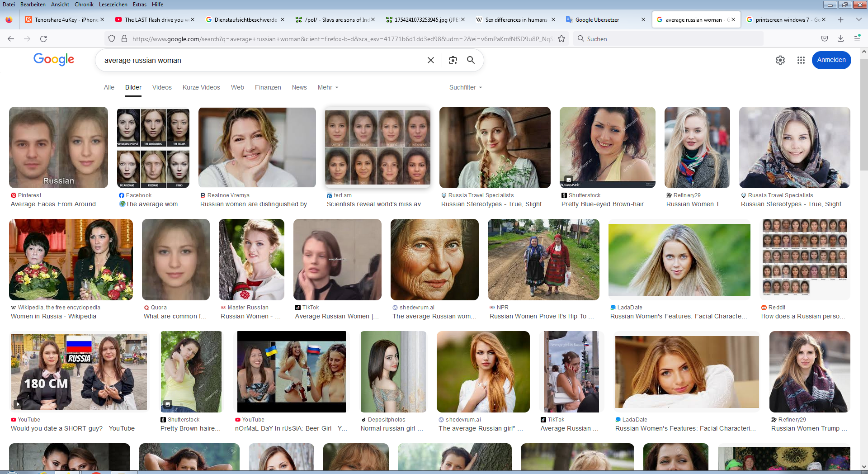Open a new browser tab

[841, 19]
